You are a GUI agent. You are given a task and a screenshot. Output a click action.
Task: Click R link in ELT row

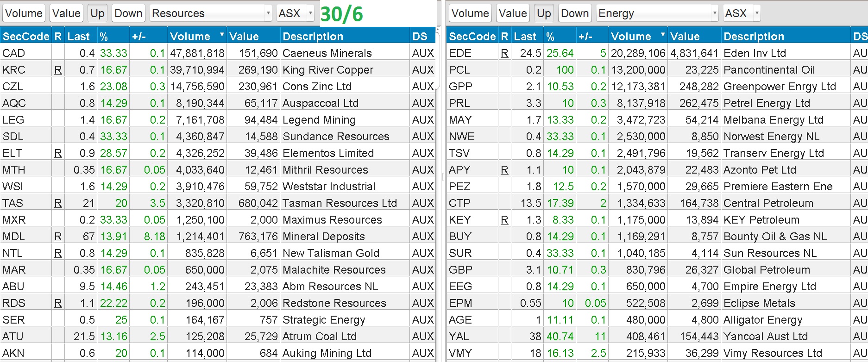pos(58,153)
